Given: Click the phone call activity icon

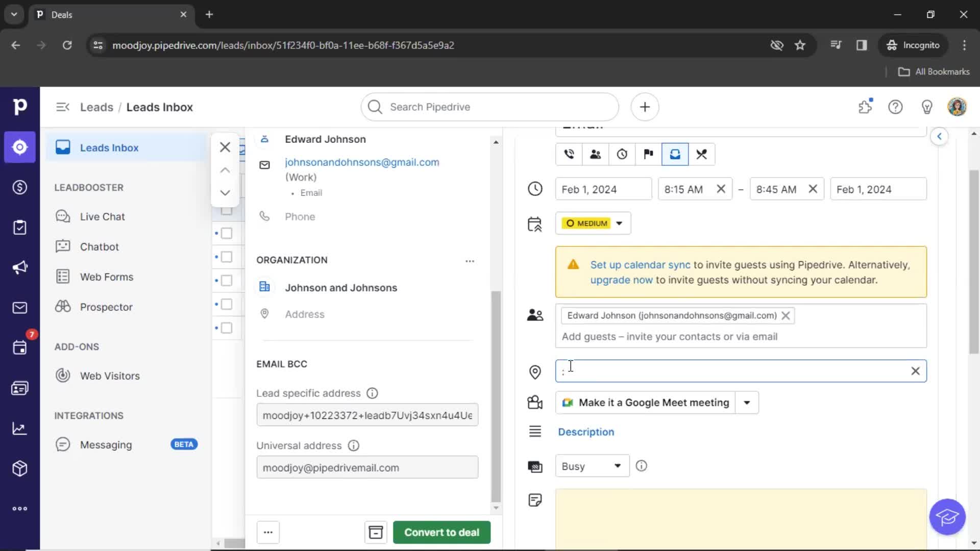Looking at the screenshot, I should point(569,154).
